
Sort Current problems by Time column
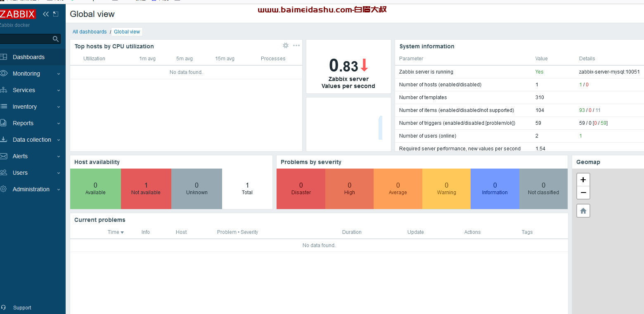(116, 232)
